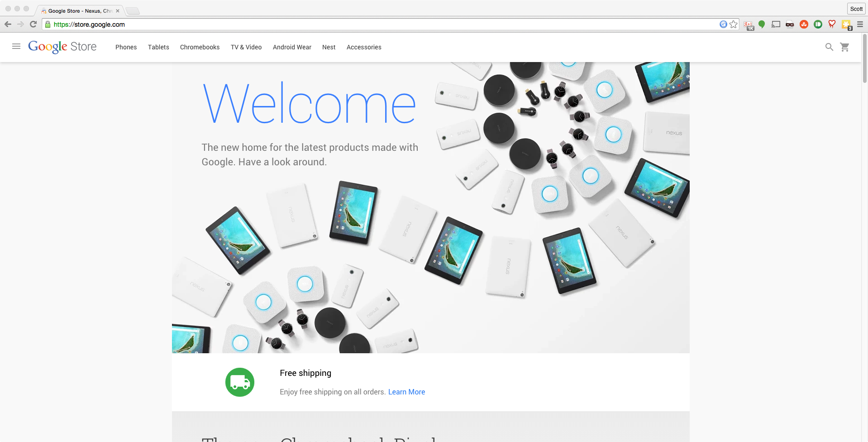Open the store search magnifier icon
Image resolution: width=868 pixels, height=442 pixels.
pyautogui.click(x=829, y=47)
